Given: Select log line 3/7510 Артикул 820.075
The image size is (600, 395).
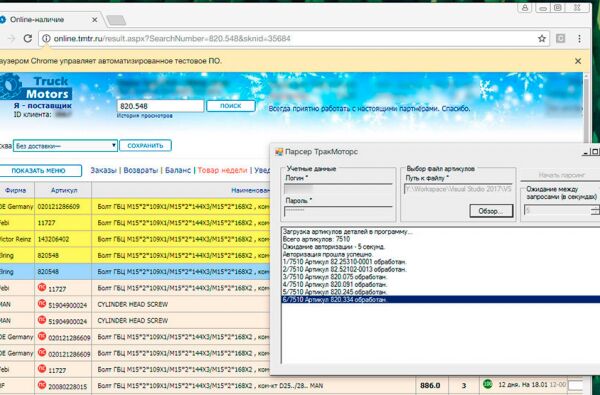Looking at the screenshot, I should (x=335, y=277).
